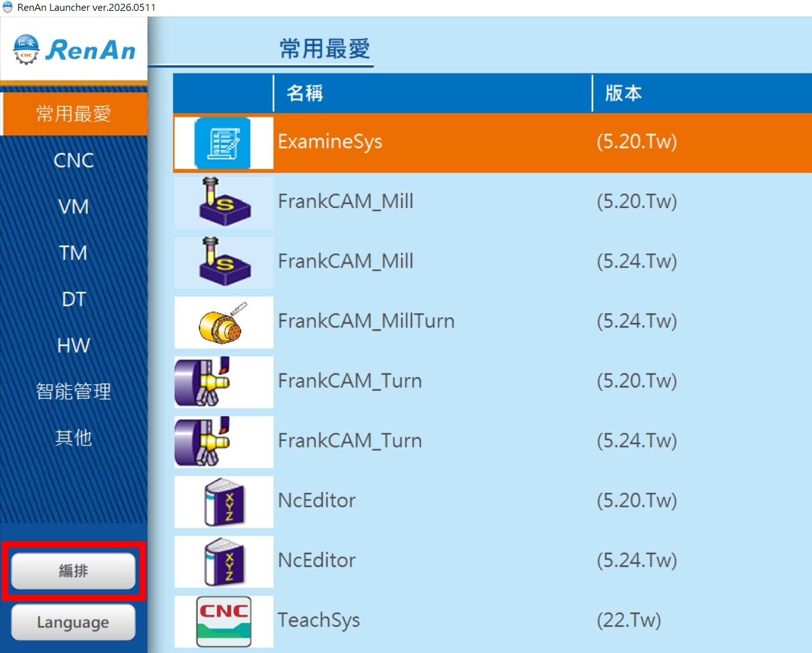Open the Language button

(73, 622)
